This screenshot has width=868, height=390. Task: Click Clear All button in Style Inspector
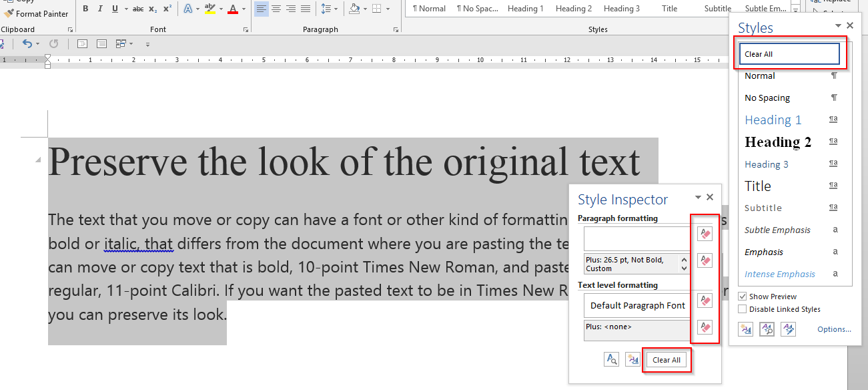pyautogui.click(x=666, y=360)
